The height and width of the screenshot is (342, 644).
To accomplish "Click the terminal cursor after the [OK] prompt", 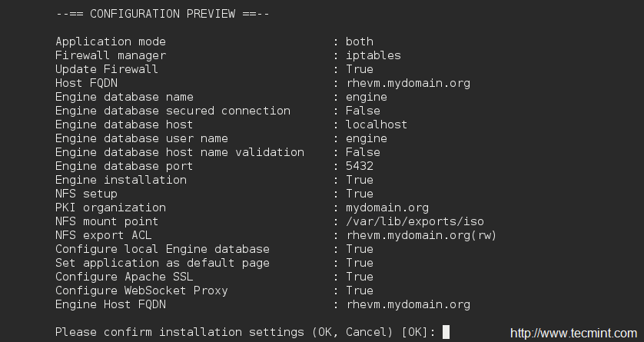I will point(446,332).
